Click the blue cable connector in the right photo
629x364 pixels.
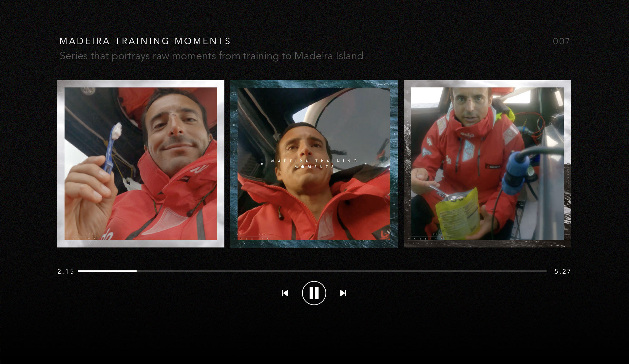click(x=516, y=169)
